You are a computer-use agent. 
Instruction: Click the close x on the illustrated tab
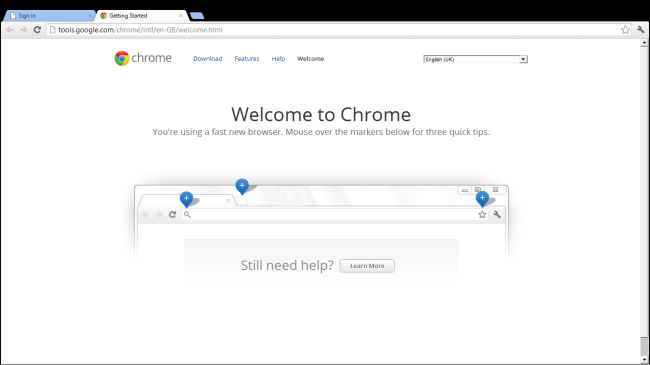(228, 200)
